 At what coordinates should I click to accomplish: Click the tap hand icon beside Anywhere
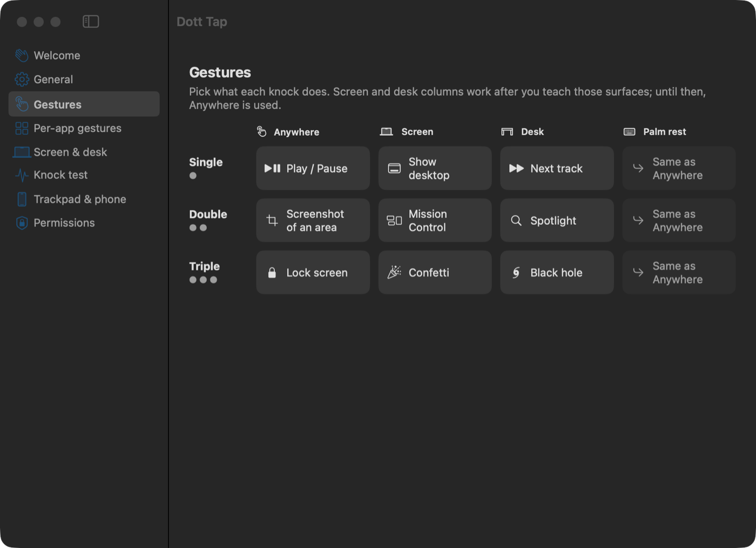point(262,132)
